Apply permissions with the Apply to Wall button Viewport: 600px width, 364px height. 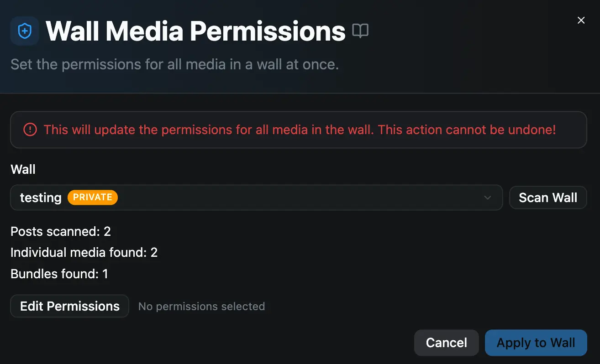[536, 343]
